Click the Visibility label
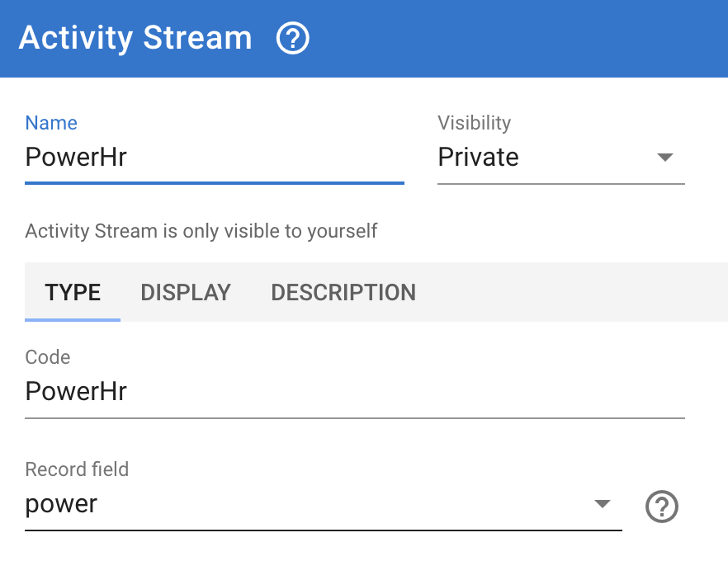 pos(474,123)
